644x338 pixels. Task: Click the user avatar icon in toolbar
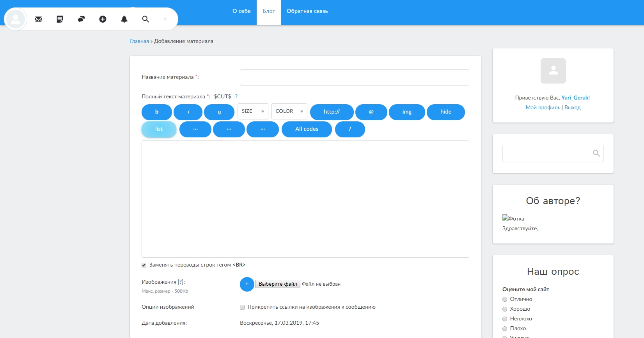(x=16, y=19)
